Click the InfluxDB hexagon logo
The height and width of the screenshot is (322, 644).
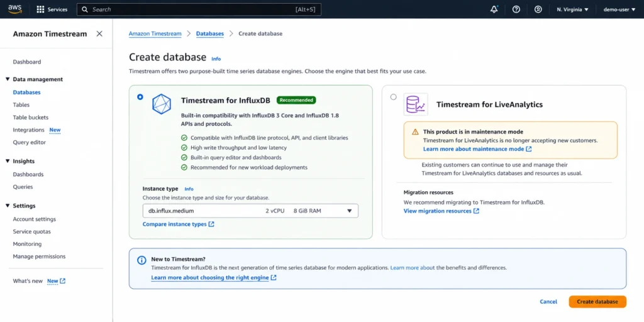[x=162, y=104]
